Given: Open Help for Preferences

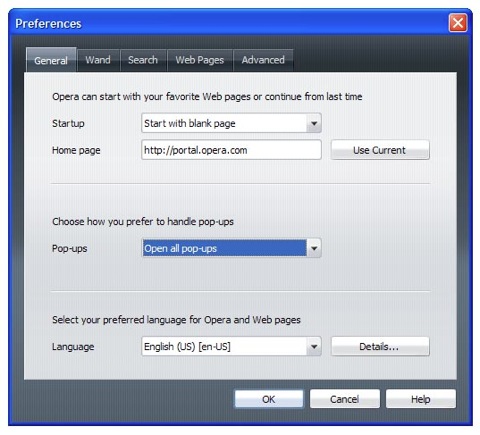Looking at the screenshot, I should click(421, 399).
